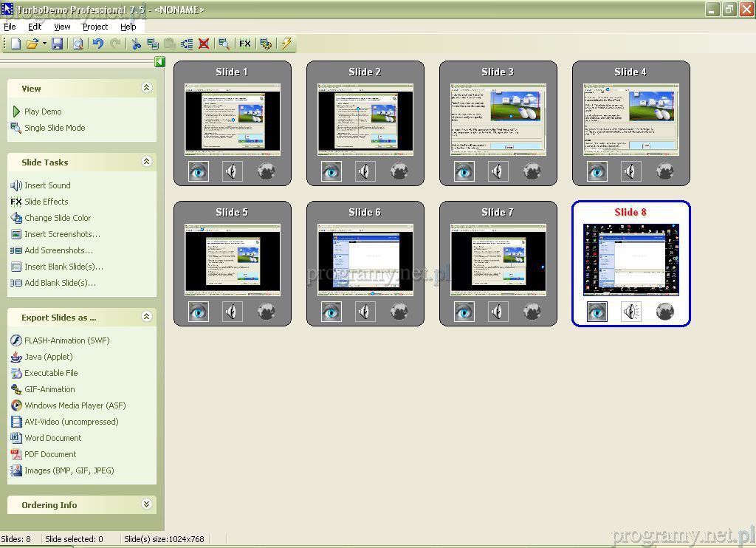The height and width of the screenshot is (548, 756).
Task: Expand the Ordering Info panel
Action: (146, 504)
